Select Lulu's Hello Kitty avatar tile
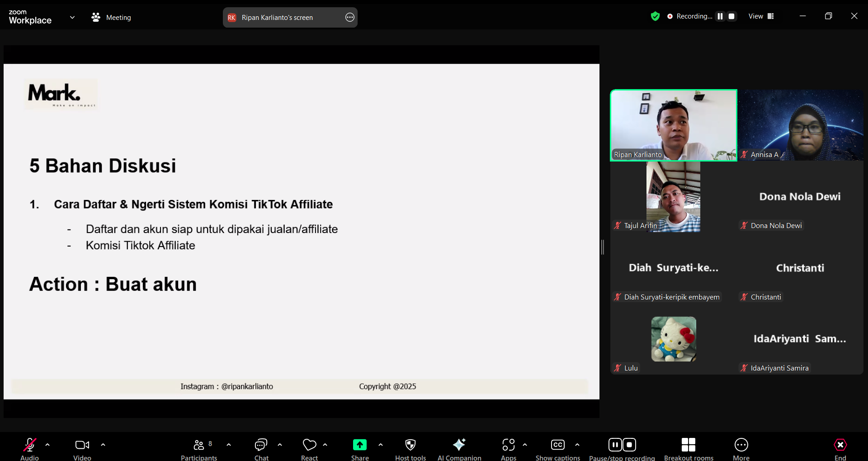Image resolution: width=868 pixels, height=461 pixels. [x=674, y=339]
